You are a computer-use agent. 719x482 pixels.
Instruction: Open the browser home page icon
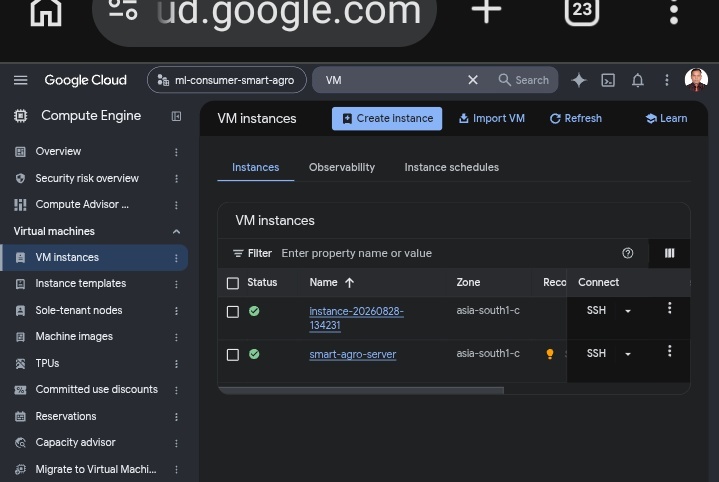tap(45, 10)
